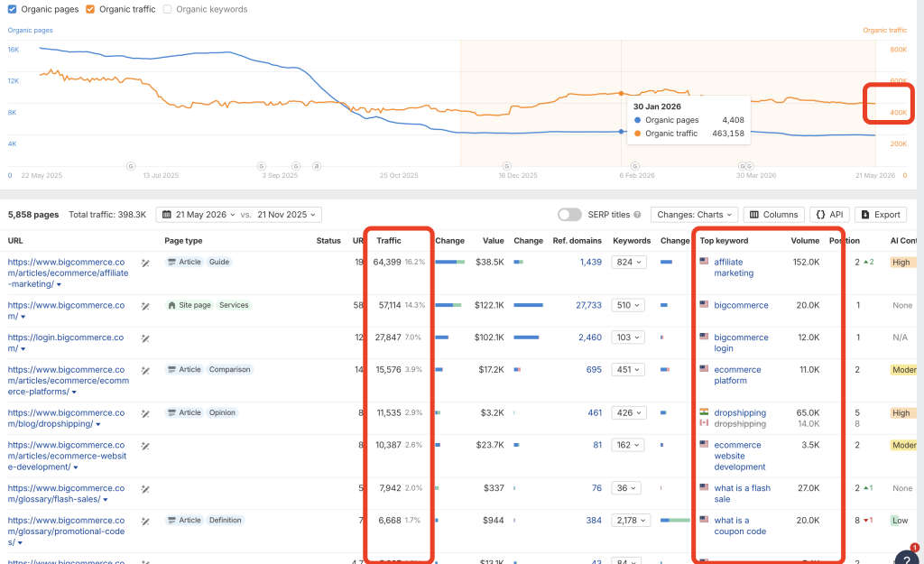Screen dimensions: 924x564
Task: Open the affiliate-marketing article URL
Action: pos(68,273)
